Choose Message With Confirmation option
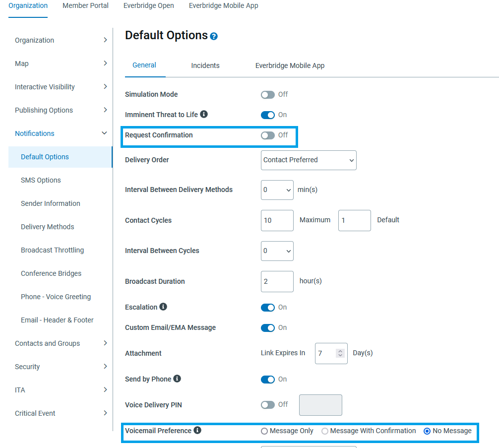The height and width of the screenshot is (448, 499). (325, 431)
